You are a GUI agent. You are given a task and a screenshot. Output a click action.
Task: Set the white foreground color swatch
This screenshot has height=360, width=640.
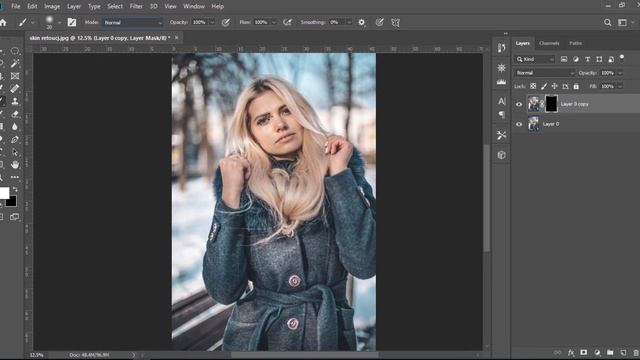[4, 192]
